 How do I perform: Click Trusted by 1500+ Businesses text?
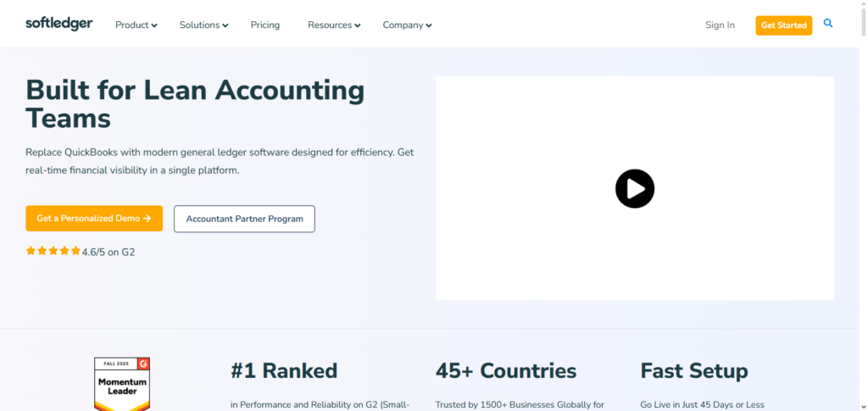[x=520, y=405]
